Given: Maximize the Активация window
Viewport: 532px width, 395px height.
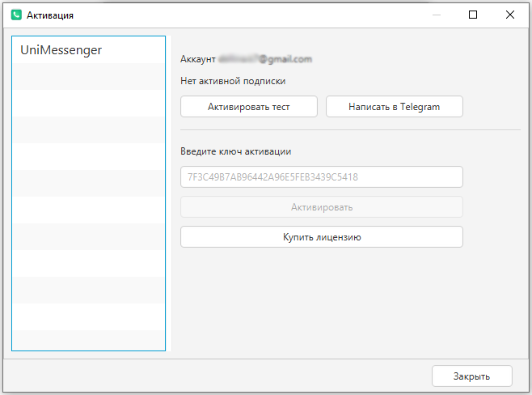Looking at the screenshot, I should coord(473,15).
